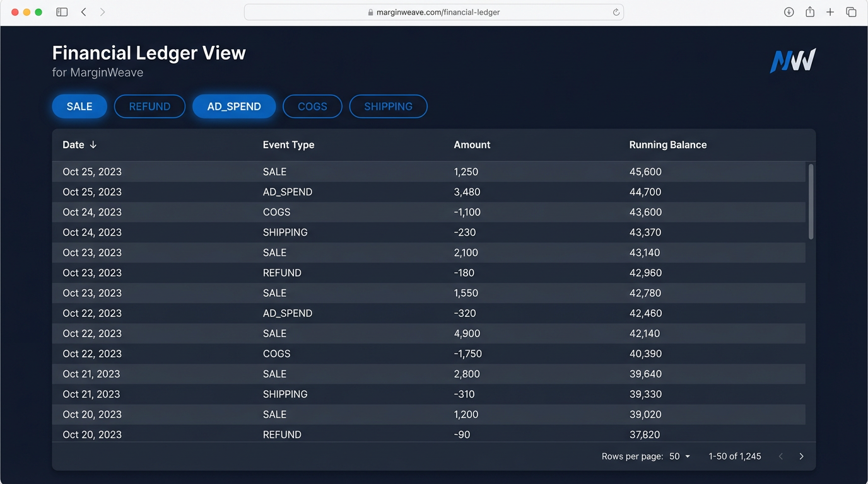868x484 pixels.
Task: Click the table scrollbar
Action: [x=811, y=202]
